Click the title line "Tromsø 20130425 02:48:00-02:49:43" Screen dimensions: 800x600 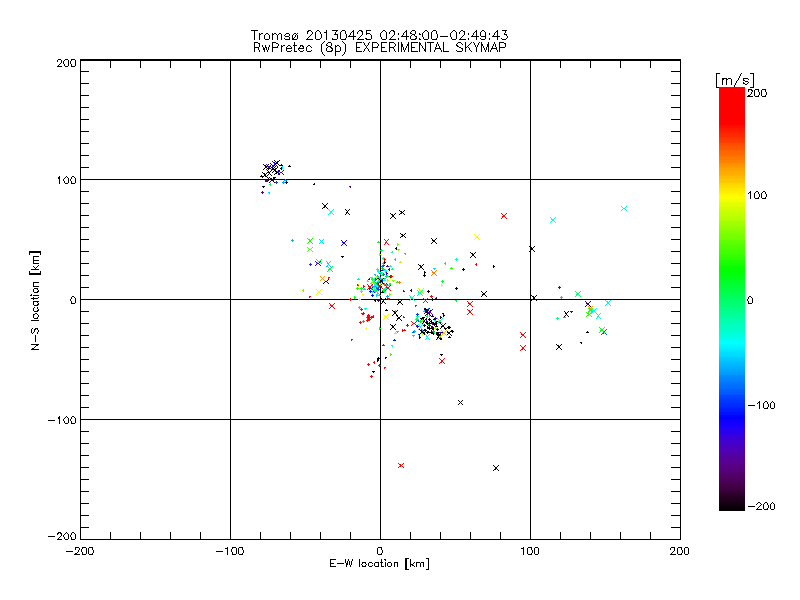tap(379, 35)
